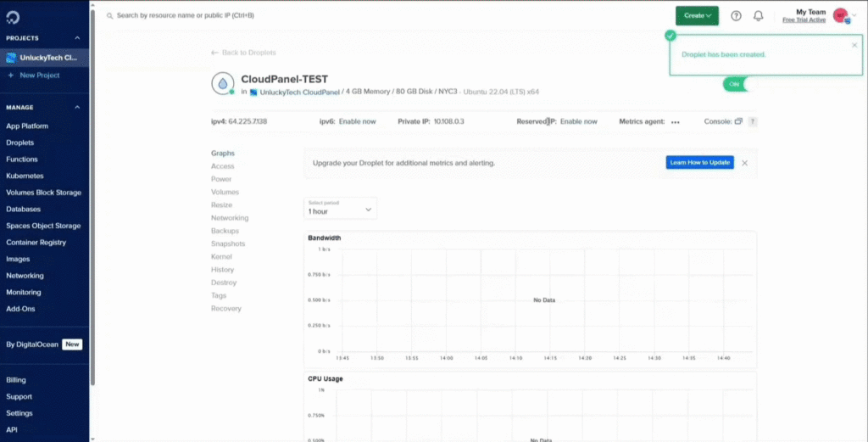Viewport: 868px width, 442px height.
Task: Click the DigitalOcean logo icon
Action: click(13, 17)
